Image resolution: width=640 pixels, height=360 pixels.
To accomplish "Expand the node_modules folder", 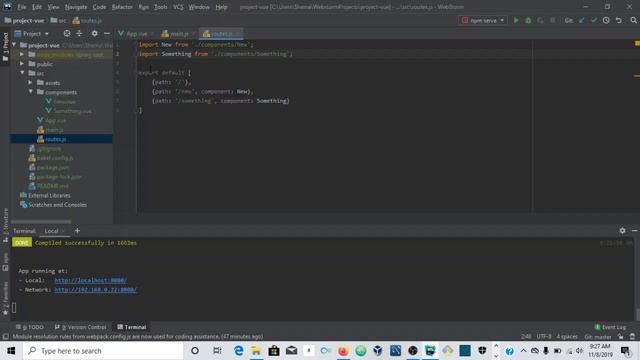I will (22, 54).
